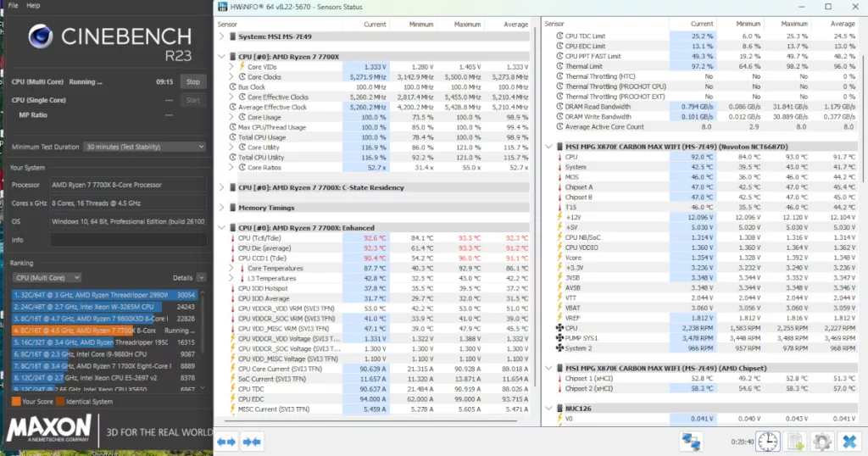Collapse the AMD Chipset sensor group
Viewport: 868px width, 456px height.
548,368
